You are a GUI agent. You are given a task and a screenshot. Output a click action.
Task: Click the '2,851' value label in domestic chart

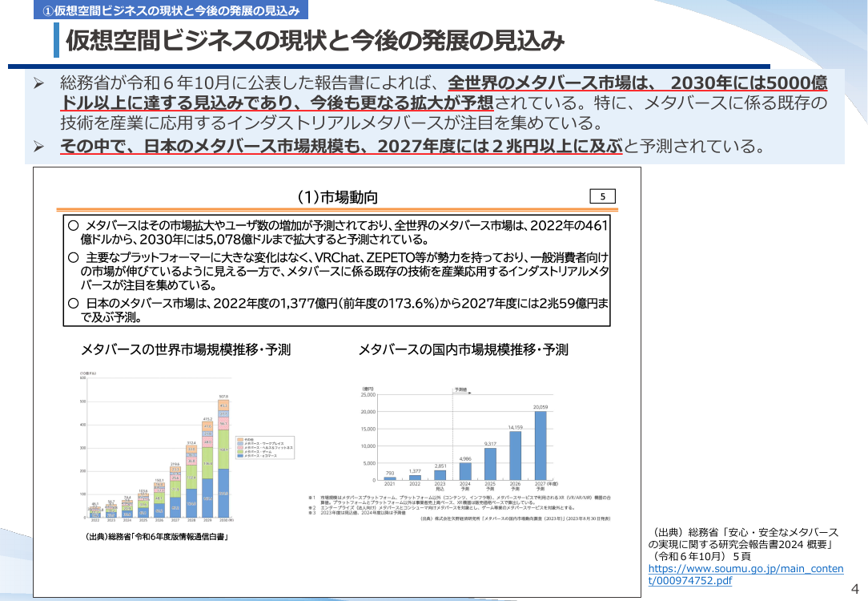[x=440, y=466]
